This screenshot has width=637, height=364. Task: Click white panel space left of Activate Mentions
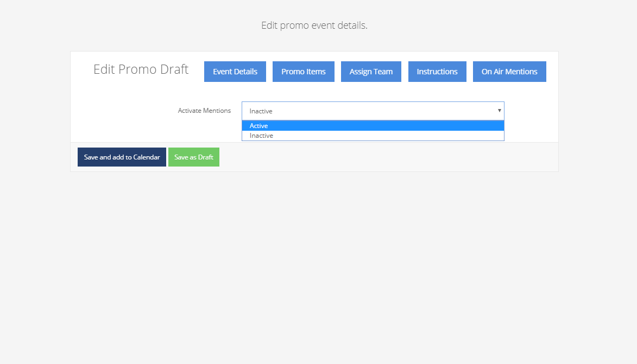[119, 117]
